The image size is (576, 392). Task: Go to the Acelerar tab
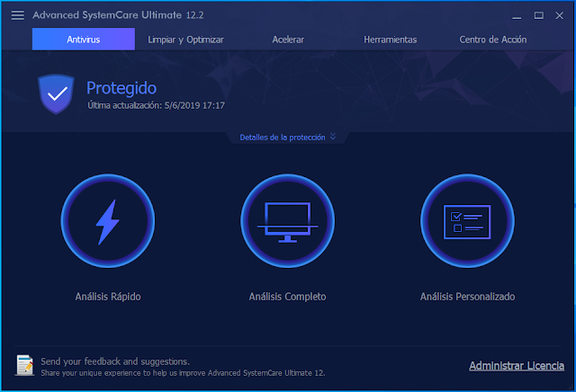288,40
